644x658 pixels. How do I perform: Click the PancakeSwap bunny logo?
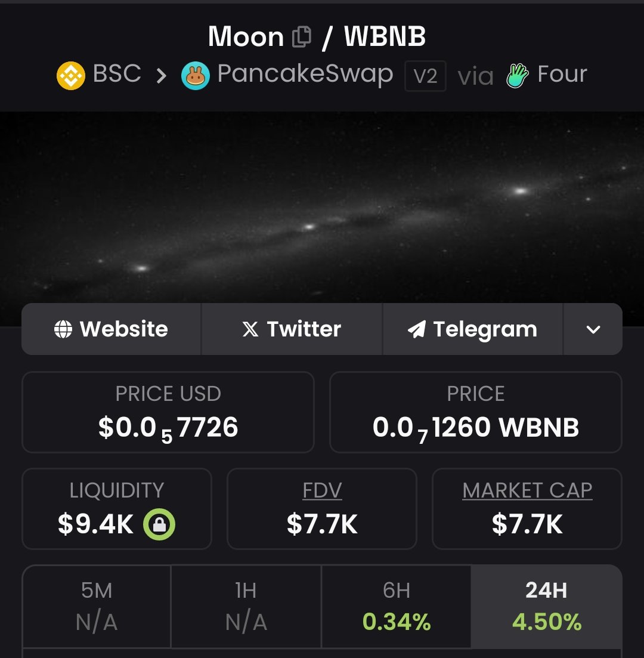[196, 76]
